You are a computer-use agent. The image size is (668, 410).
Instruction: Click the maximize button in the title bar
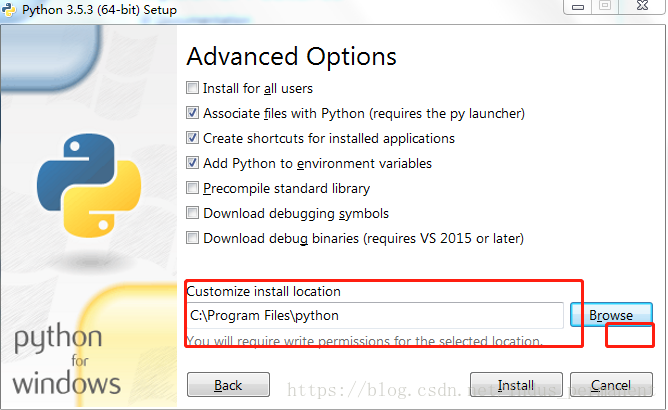(605, 6)
